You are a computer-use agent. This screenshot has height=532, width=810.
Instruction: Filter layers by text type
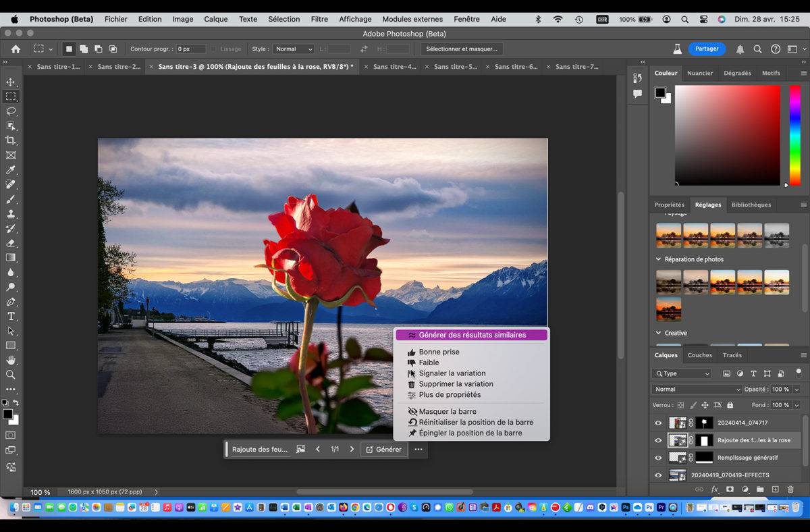click(x=753, y=373)
